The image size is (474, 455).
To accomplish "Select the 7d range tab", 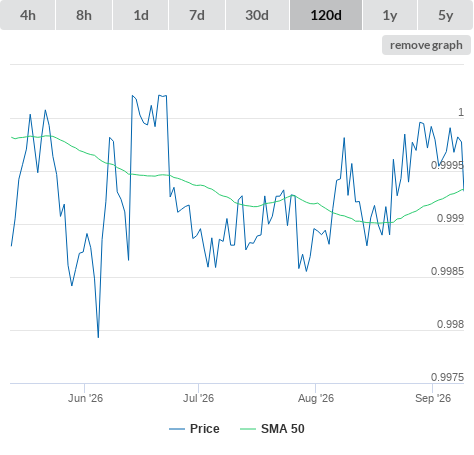I will point(197,15).
